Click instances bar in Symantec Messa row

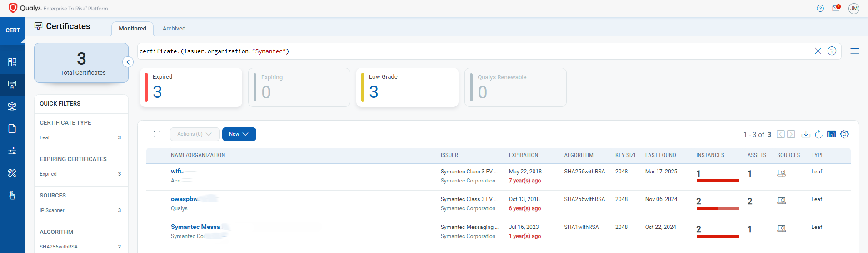pos(718,236)
